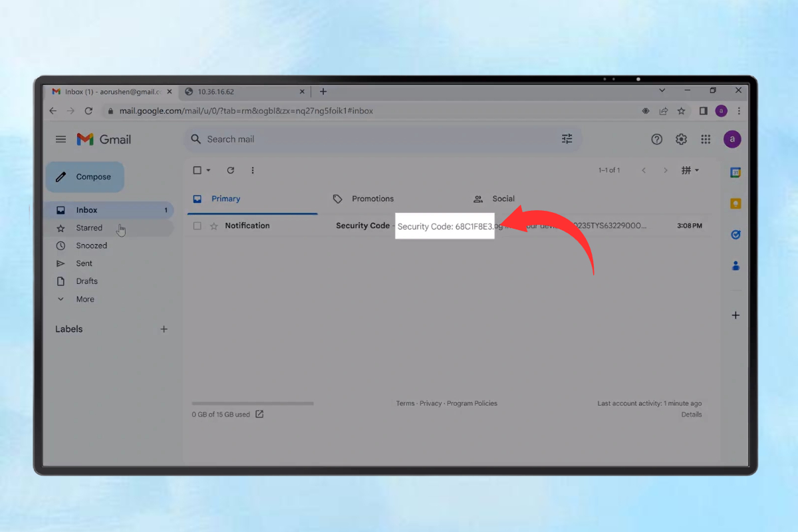Open a new browser tab

click(323, 91)
